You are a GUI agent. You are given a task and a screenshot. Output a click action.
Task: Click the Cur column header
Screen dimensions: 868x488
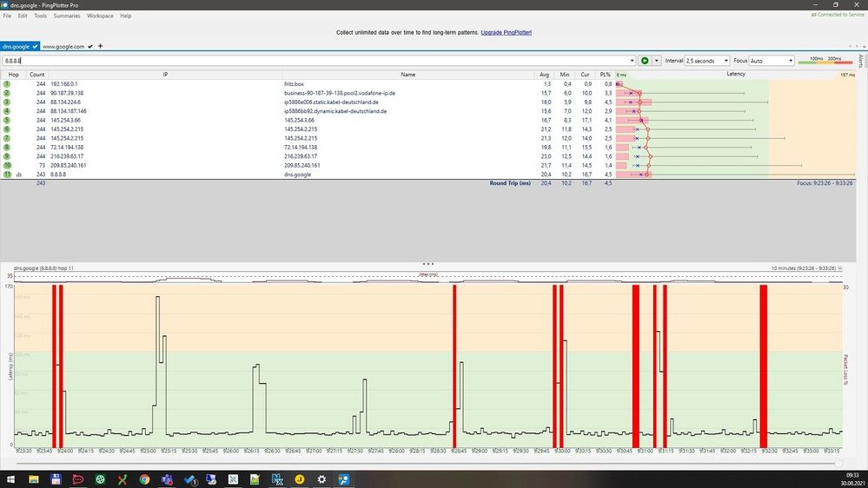click(x=585, y=74)
